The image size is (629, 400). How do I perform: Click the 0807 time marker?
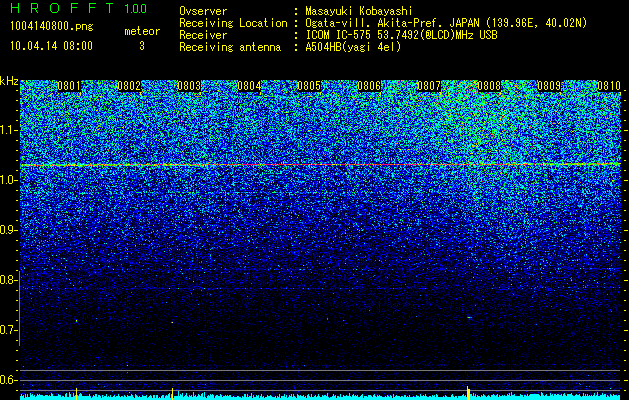pos(429,86)
